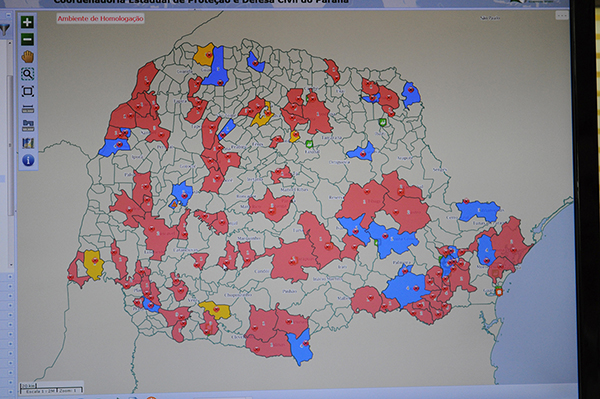Select the orange square marker on coast
This screenshot has height=399, width=600.
coord(499,292)
